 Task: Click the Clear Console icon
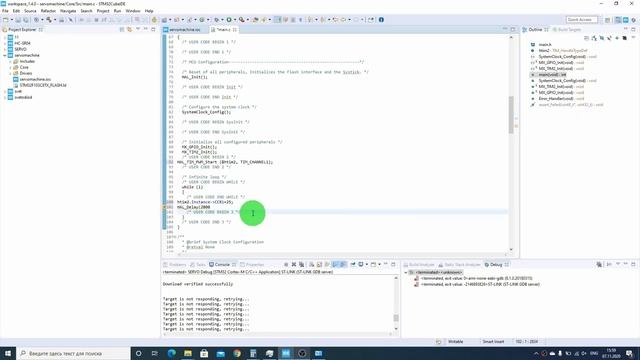311,264
